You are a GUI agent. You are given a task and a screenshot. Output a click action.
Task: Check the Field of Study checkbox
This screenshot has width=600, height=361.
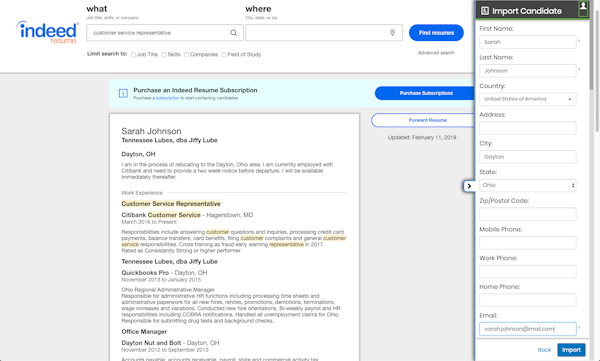click(224, 55)
